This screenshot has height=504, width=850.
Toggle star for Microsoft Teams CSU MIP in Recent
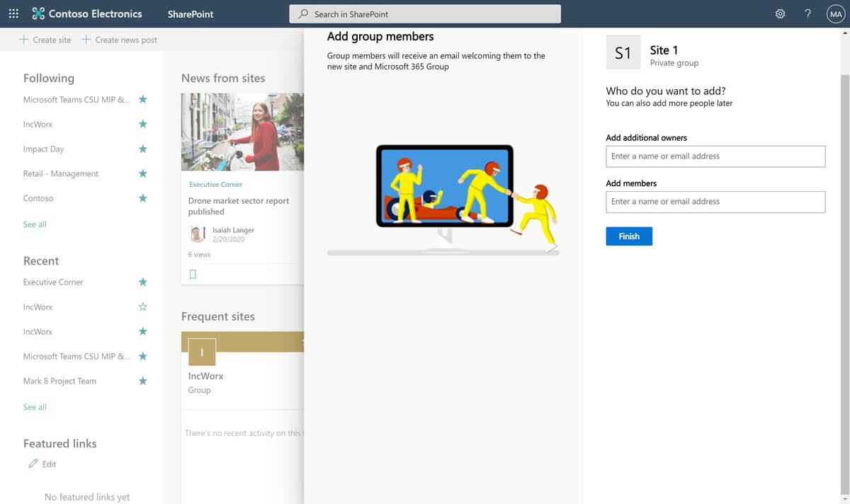click(142, 356)
